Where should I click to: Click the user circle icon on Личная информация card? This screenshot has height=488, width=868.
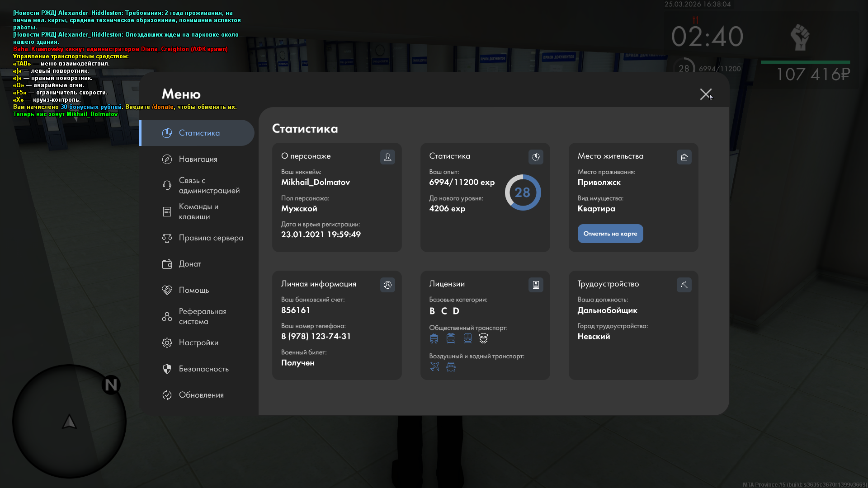click(x=387, y=285)
